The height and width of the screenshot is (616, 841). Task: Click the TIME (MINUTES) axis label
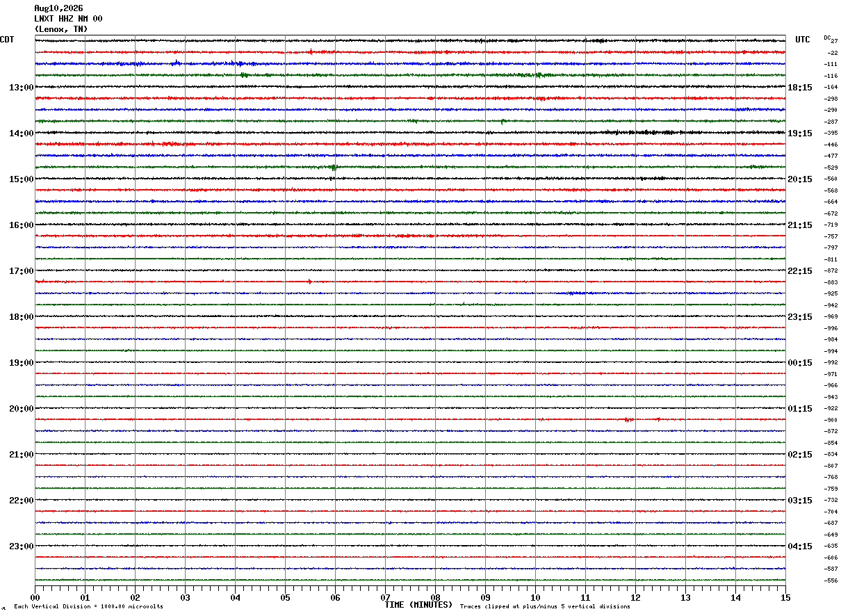[418, 605]
